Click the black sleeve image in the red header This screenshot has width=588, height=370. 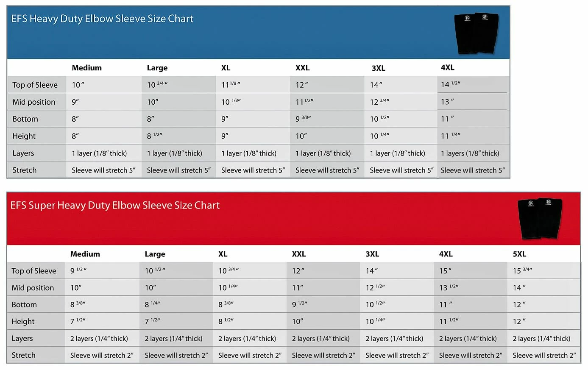[540, 218]
